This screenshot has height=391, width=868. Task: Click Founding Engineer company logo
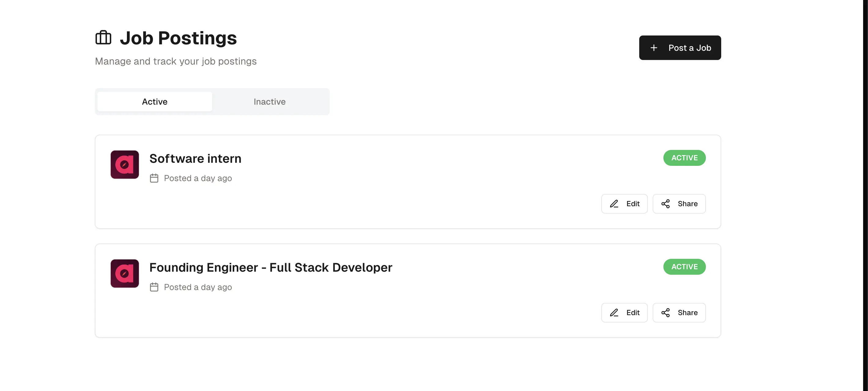click(125, 273)
